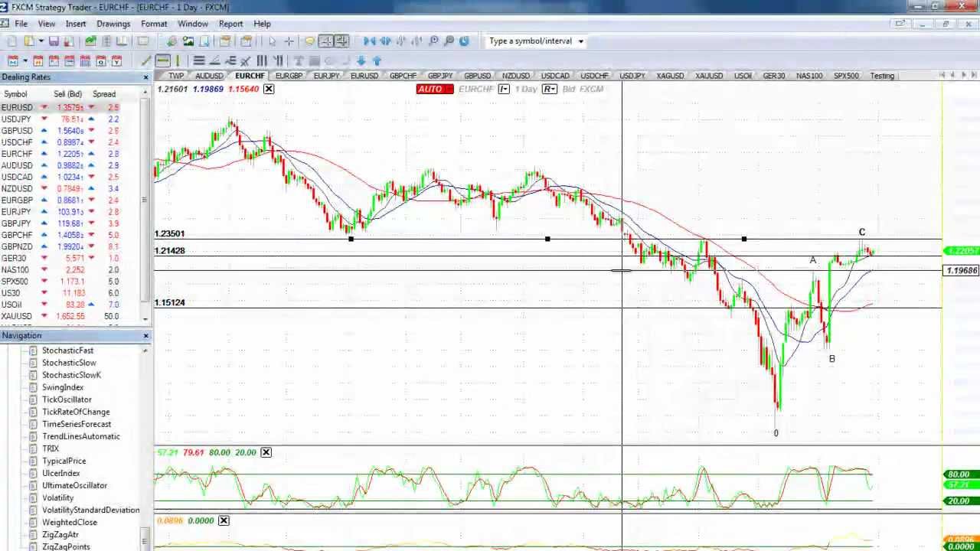Screen dimensions: 980x551
Task: Switch to the Testing chart tab
Action: pos(882,76)
